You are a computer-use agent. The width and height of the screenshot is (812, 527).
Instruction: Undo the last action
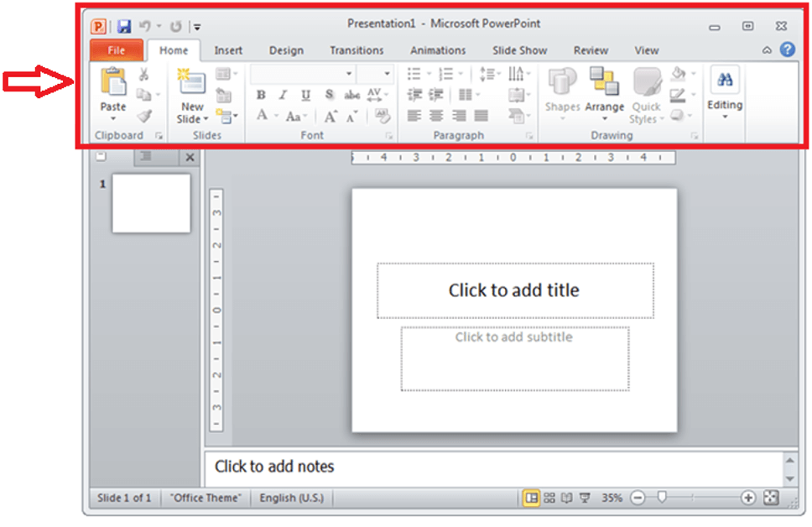(145, 26)
